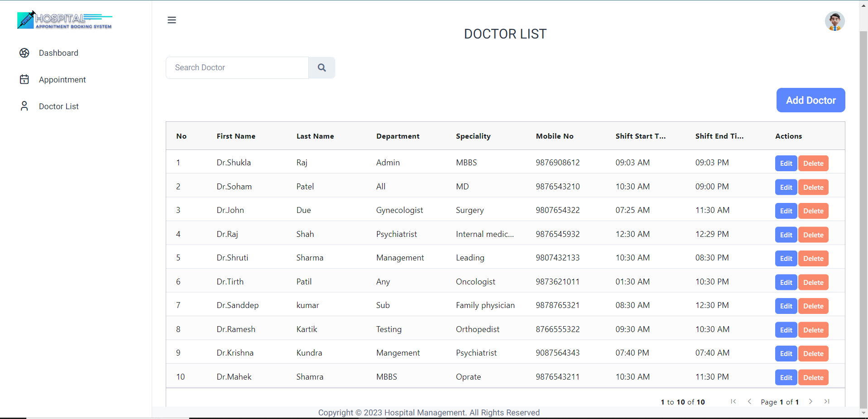
Task: Delete Dr.Mahek's record
Action: [x=813, y=378]
